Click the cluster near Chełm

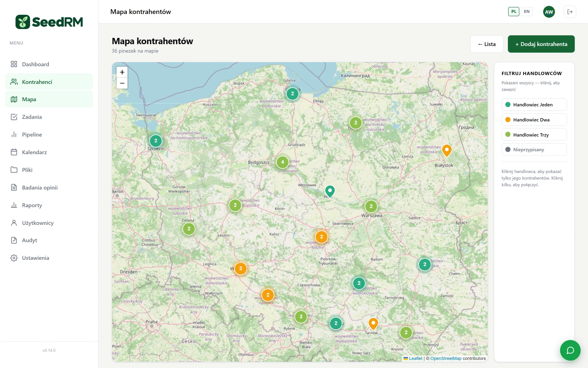pos(425,264)
